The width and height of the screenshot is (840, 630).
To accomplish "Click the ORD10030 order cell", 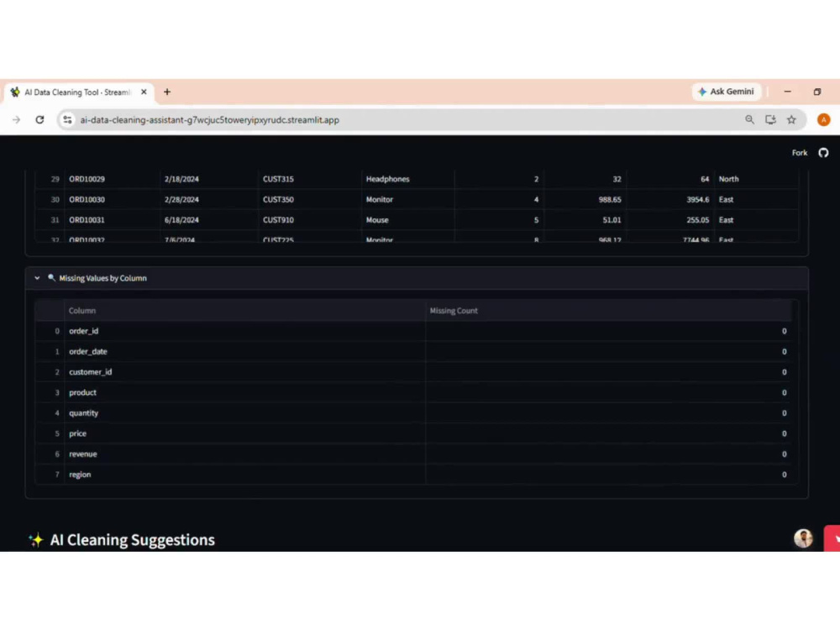I will point(112,199).
